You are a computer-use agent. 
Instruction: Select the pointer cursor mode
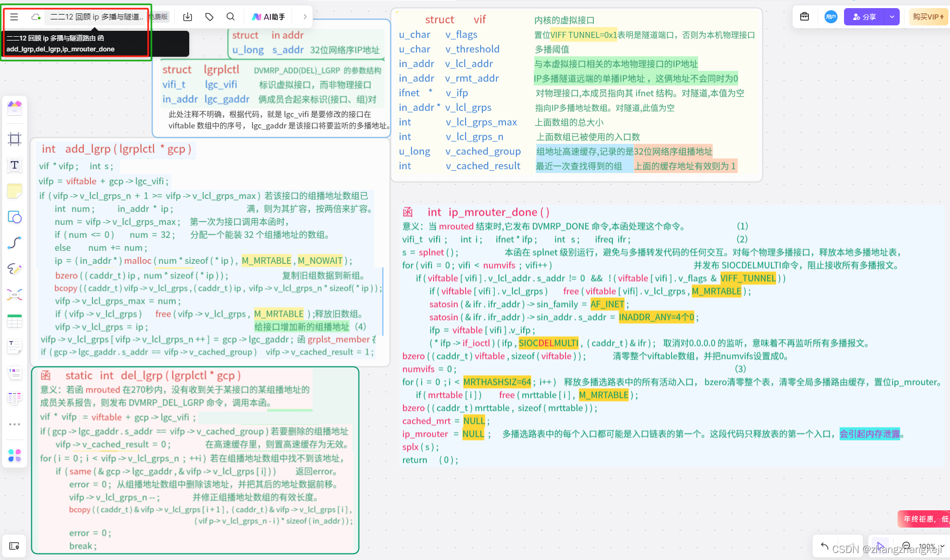(x=880, y=546)
